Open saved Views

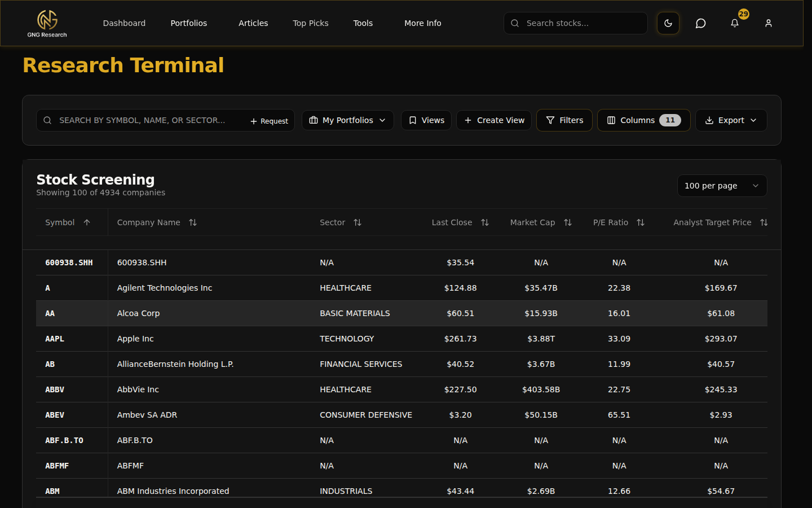click(426, 120)
